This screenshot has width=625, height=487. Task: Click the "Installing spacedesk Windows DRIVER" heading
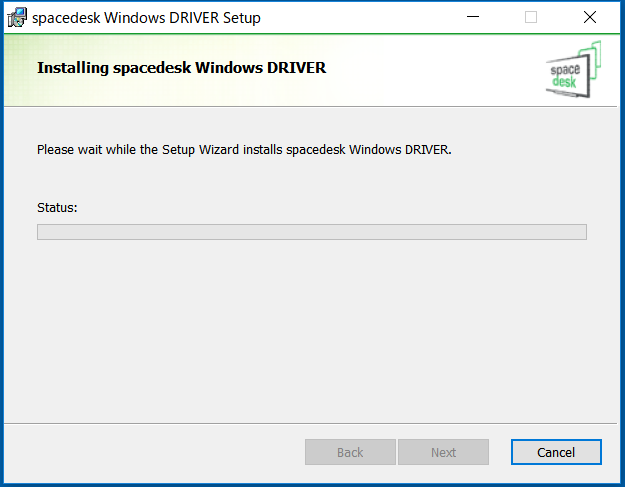point(181,68)
